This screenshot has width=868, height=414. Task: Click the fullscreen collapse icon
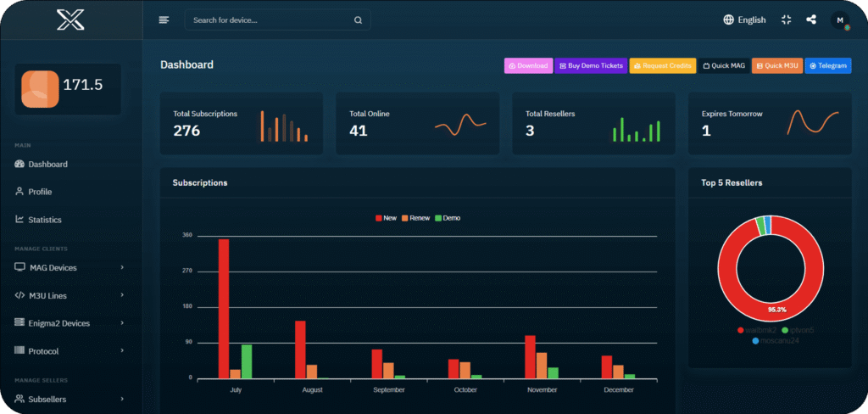click(787, 20)
